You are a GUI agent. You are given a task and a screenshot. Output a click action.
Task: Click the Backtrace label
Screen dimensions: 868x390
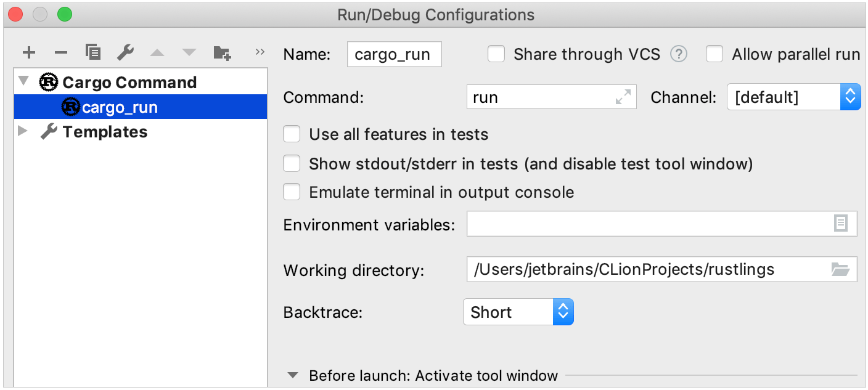(x=323, y=312)
